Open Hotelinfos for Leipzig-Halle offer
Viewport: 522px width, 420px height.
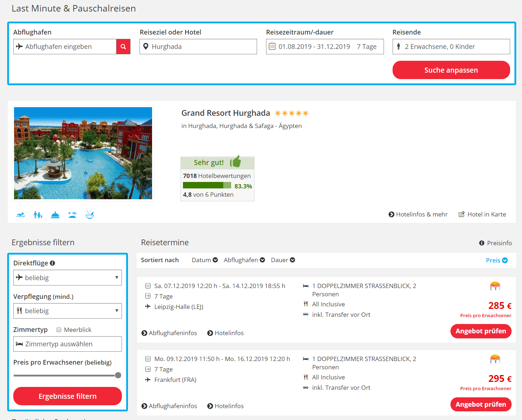click(x=225, y=333)
